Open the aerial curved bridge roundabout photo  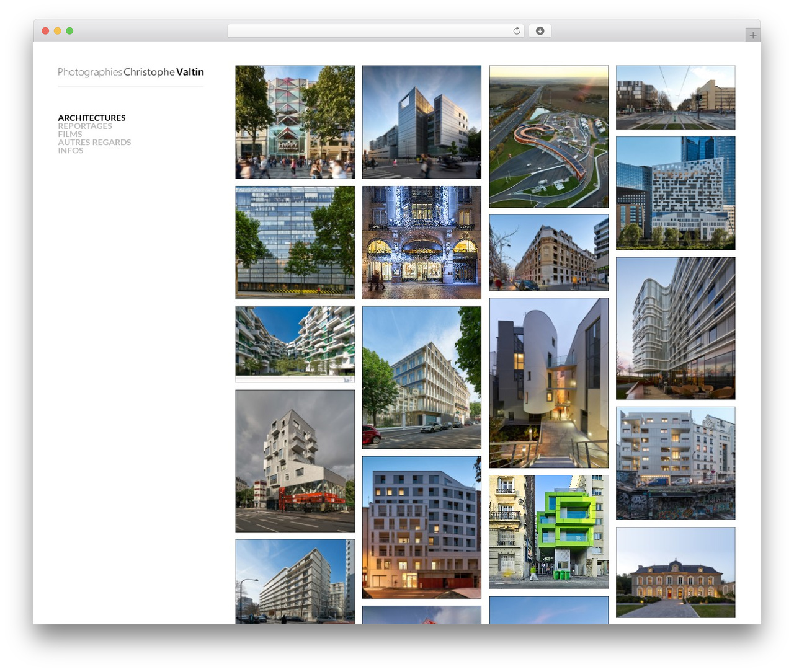(549, 136)
